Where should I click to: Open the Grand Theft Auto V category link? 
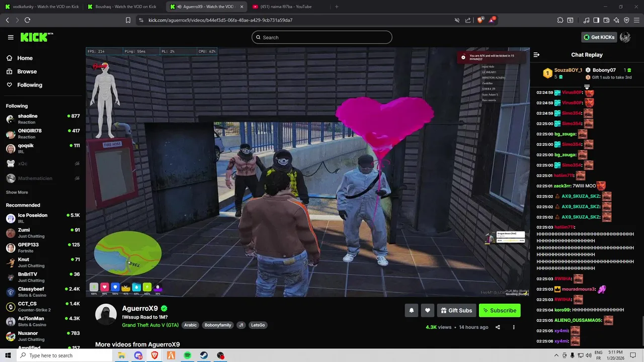click(x=150, y=325)
